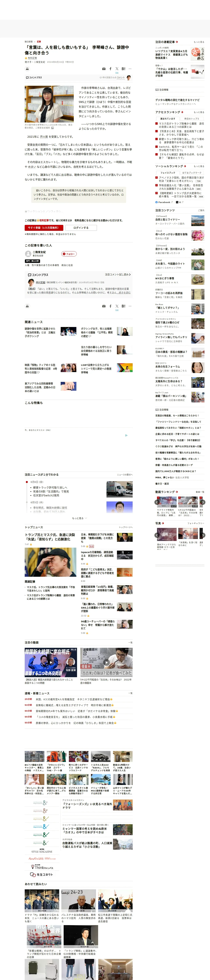Open the 自然と街とワイナリー content item
Screen dimensions: 210x980
[168, 220]
